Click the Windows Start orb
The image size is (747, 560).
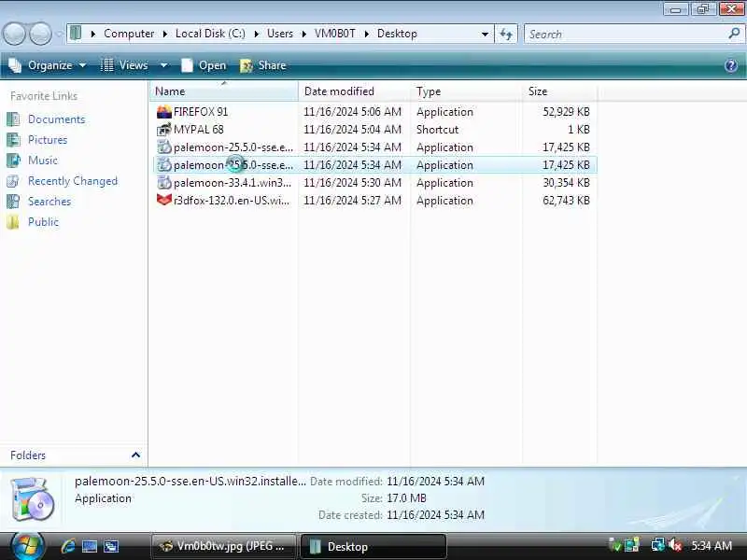(x=27, y=546)
